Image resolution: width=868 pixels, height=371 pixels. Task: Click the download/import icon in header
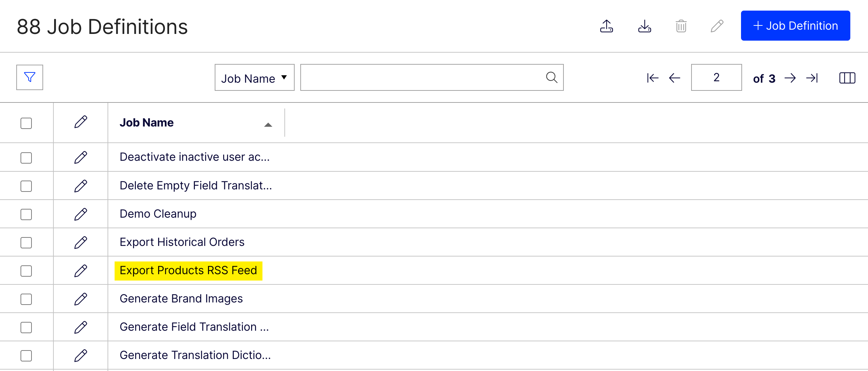pyautogui.click(x=644, y=26)
